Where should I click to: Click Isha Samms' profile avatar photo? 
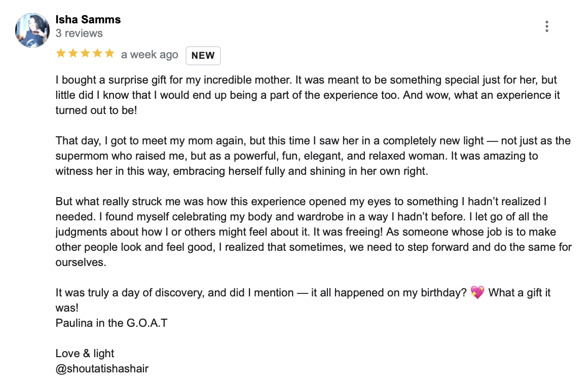tap(32, 30)
